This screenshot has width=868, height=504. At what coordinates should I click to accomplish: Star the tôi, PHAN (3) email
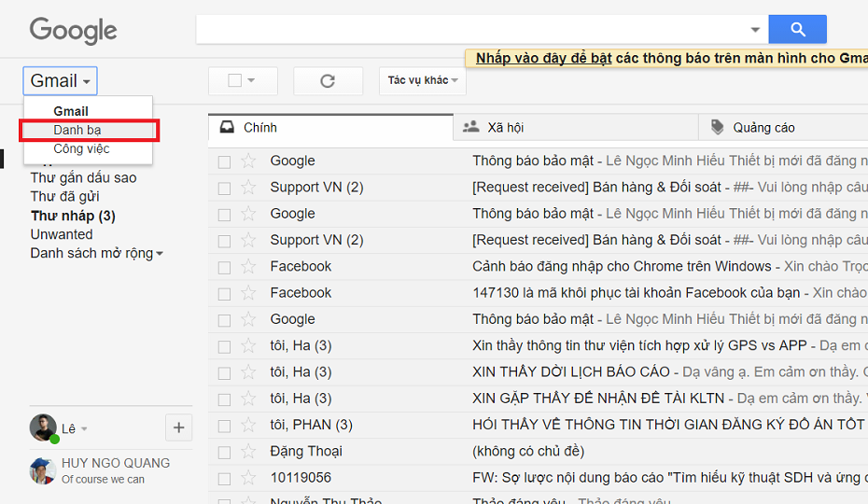pos(248,426)
